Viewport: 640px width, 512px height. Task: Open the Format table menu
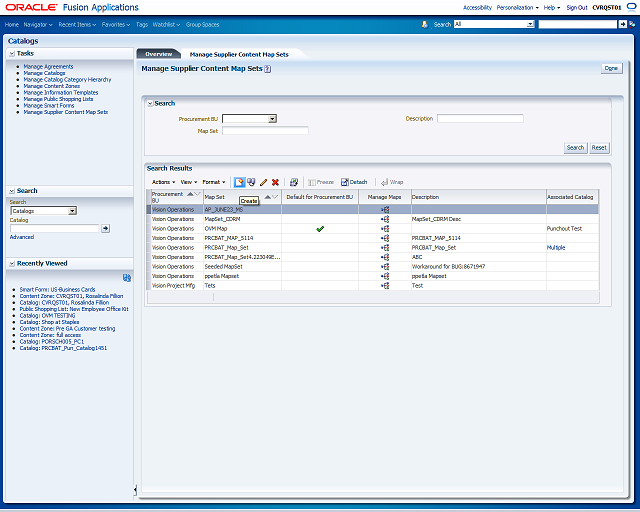[214, 182]
